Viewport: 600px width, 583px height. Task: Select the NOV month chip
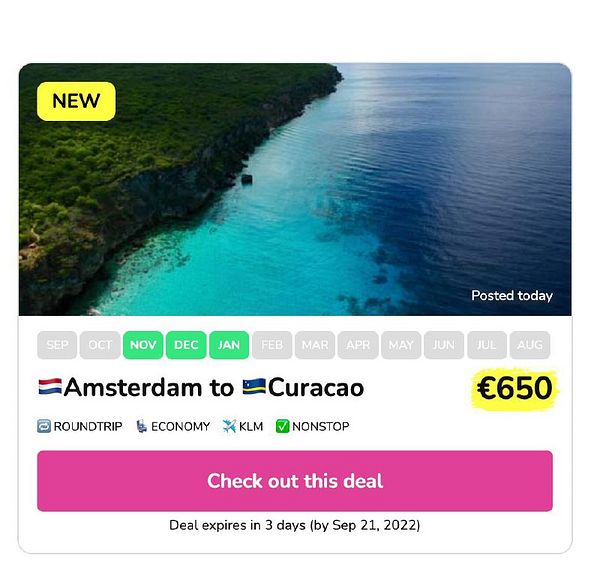point(143,345)
